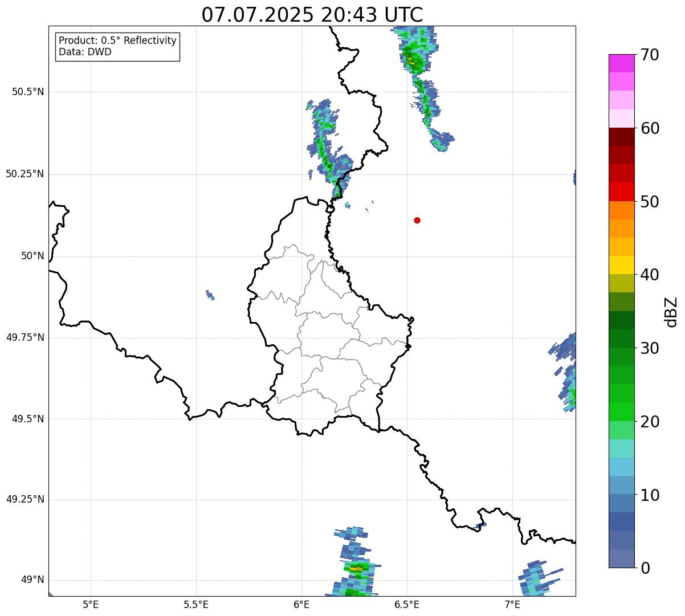Click the '49.25°N' latitude label
The height and width of the screenshot is (616, 685).
click(x=25, y=499)
